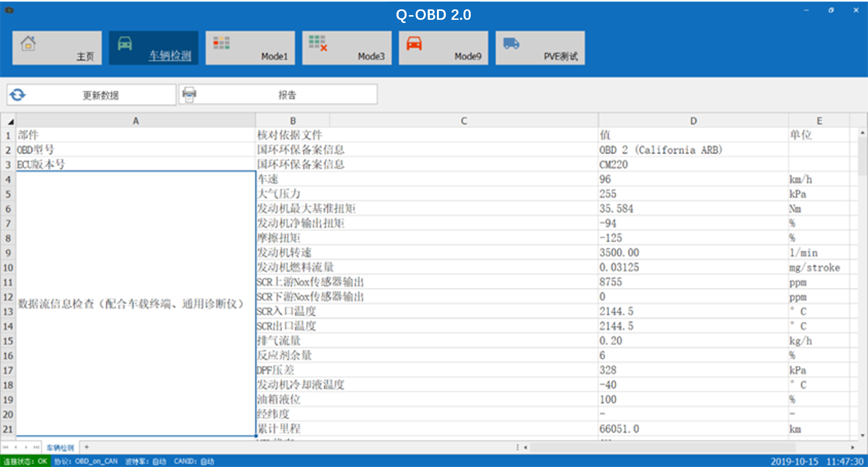Viewport: 868px width, 467px height.
Task: Go to first sheet navigation arrow
Action: 6,447
